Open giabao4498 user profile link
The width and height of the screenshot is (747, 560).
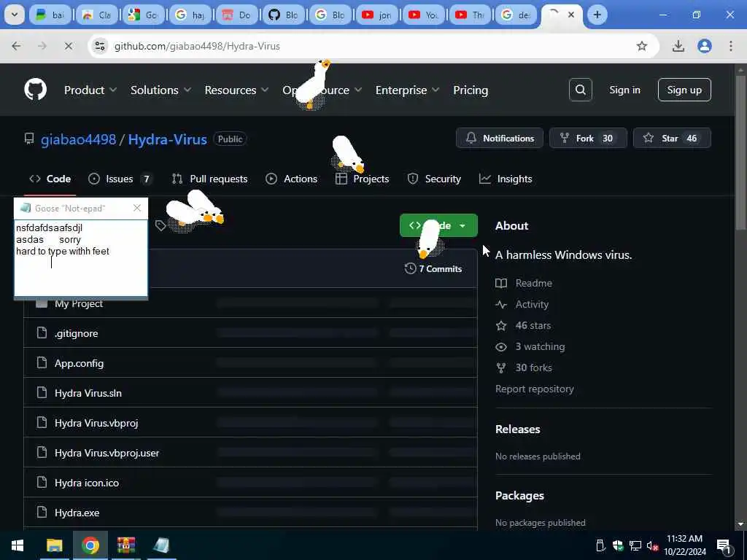pos(79,139)
